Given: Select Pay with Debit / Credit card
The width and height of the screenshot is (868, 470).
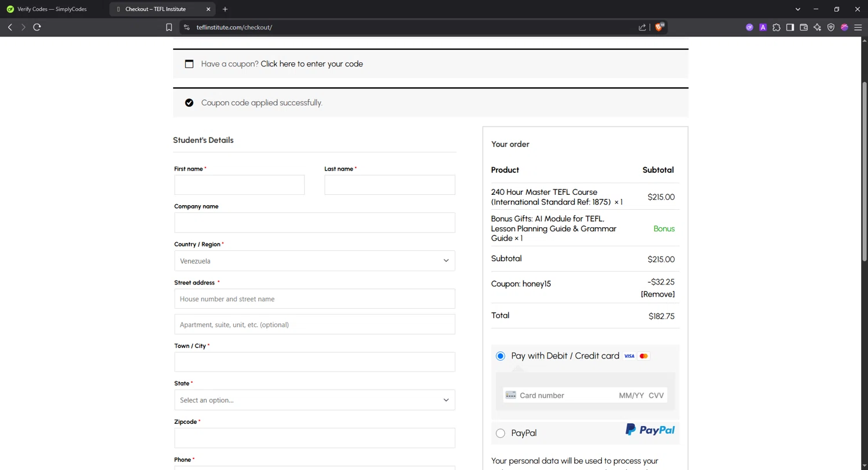Looking at the screenshot, I should (x=501, y=356).
